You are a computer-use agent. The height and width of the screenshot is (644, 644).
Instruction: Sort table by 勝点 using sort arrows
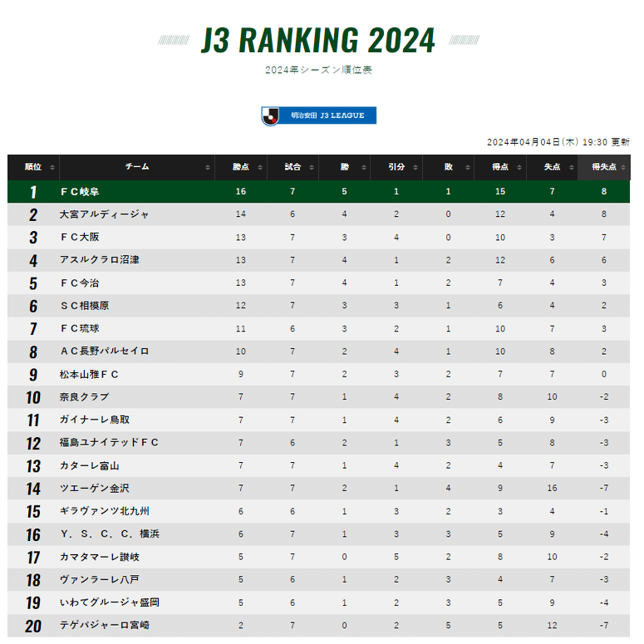click(260, 167)
